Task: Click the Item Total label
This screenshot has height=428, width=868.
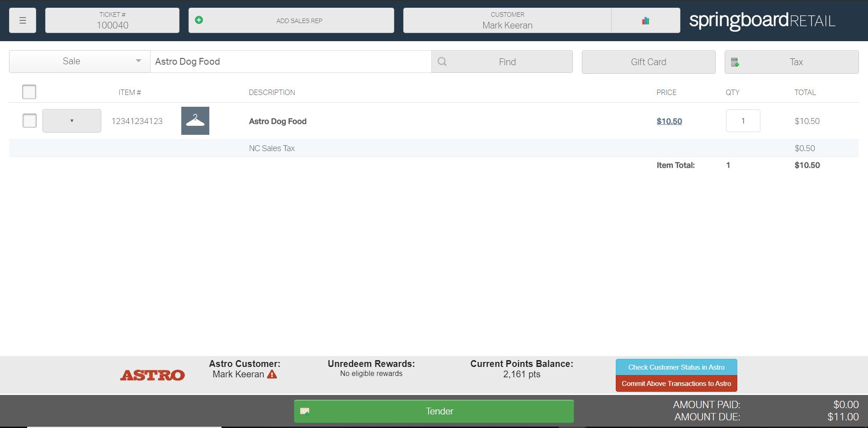Action: tap(675, 165)
